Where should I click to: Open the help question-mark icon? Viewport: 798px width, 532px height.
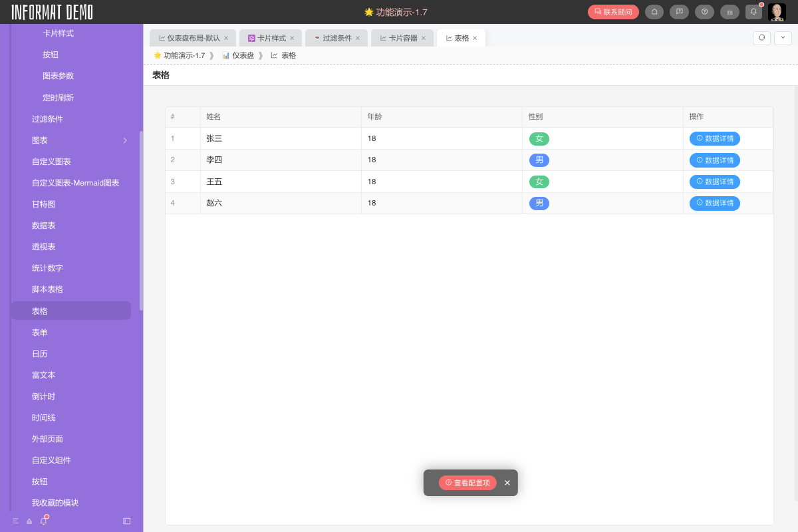pos(704,12)
